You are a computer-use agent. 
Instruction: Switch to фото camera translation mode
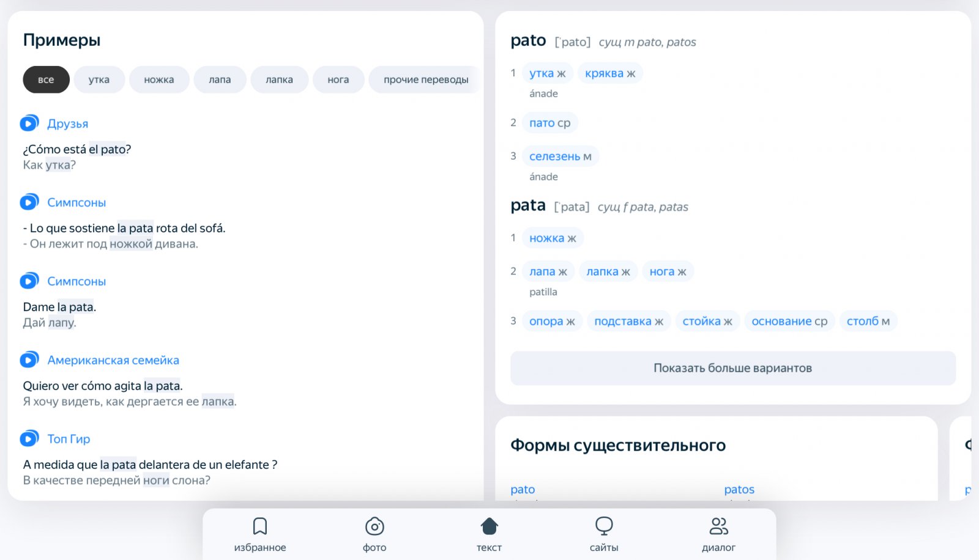coord(374,526)
